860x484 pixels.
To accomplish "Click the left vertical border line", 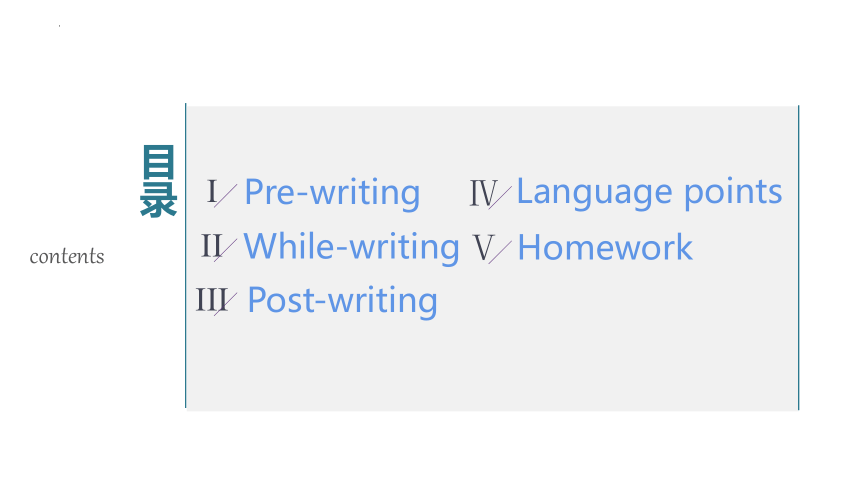I will tap(186, 256).
